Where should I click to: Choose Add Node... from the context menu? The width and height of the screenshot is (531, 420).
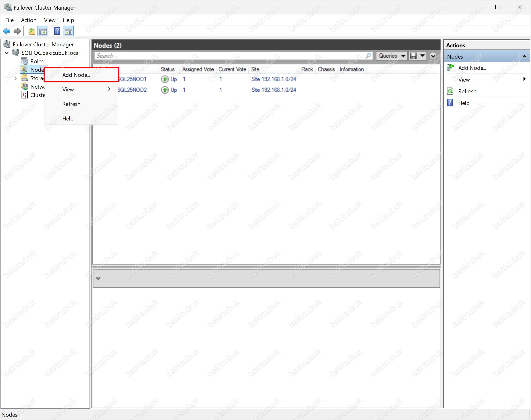(x=76, y=75)
